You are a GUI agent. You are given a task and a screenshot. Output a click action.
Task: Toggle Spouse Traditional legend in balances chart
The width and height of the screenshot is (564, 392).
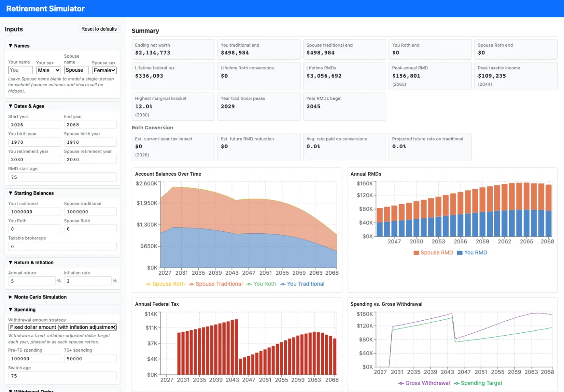coord(216,284)
